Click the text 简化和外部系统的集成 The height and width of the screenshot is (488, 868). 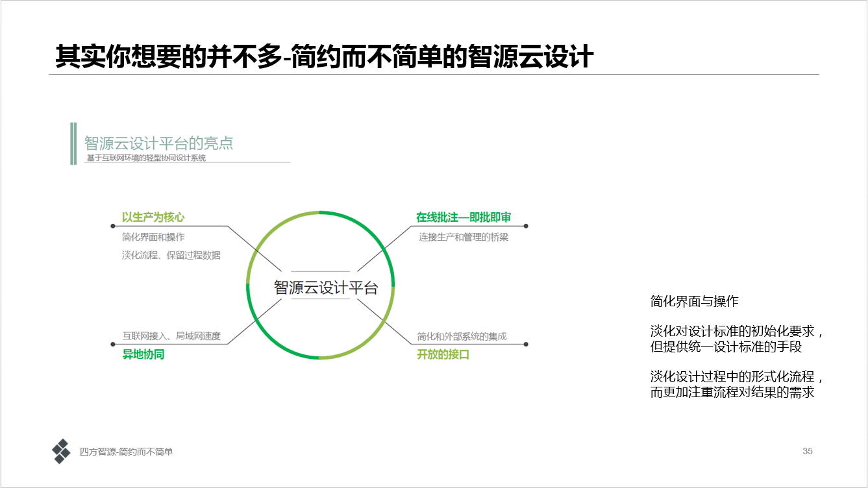tap(462, 336)
